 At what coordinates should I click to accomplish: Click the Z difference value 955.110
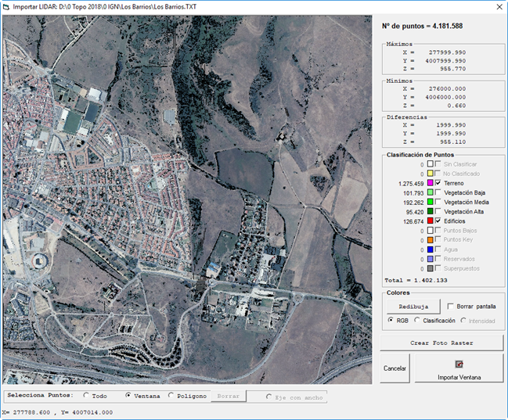[452, 142]
